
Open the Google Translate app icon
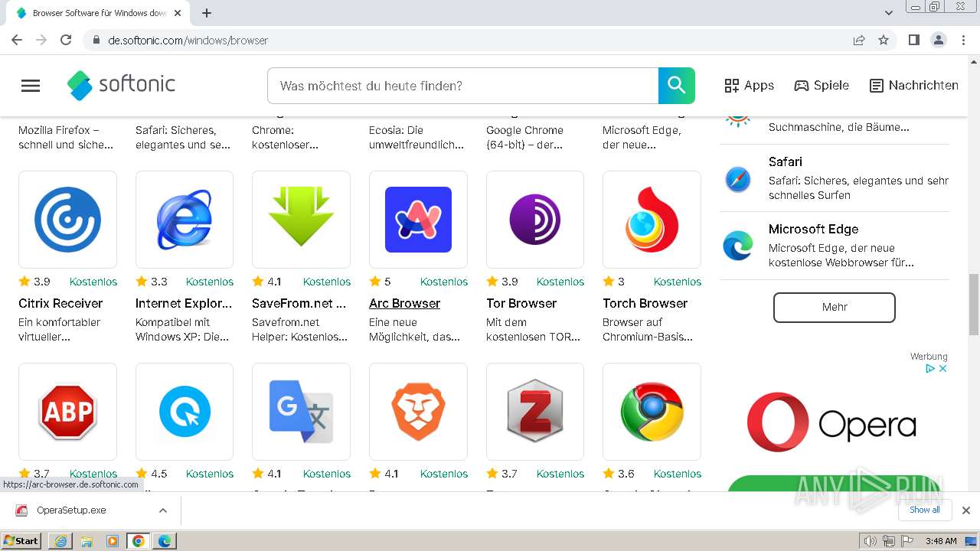point(301,412)
